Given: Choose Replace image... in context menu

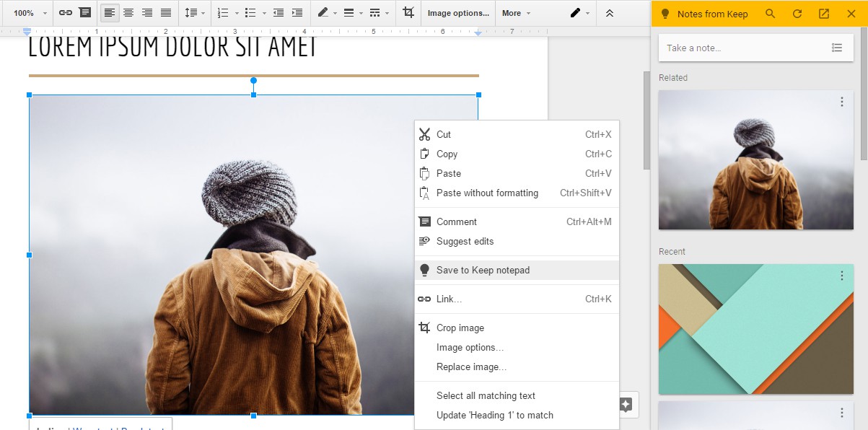Looking at the screenshot, I should point(517,367).
